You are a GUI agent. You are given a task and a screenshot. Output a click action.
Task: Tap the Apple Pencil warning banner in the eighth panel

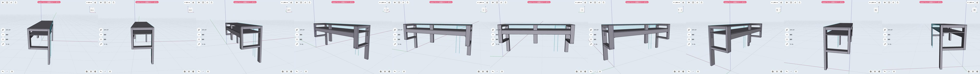click(735, 2)
